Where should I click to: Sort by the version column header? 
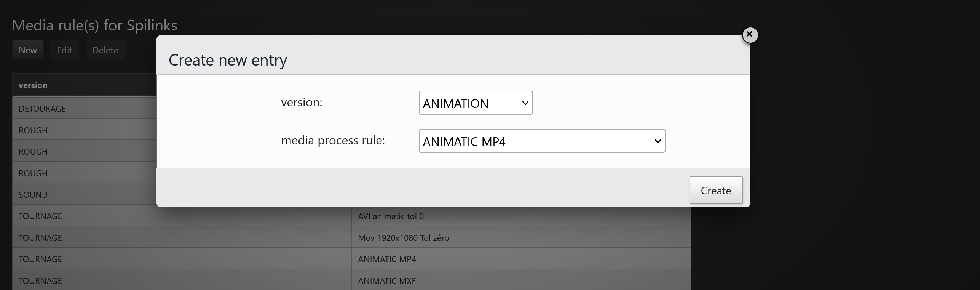(33, 85)
